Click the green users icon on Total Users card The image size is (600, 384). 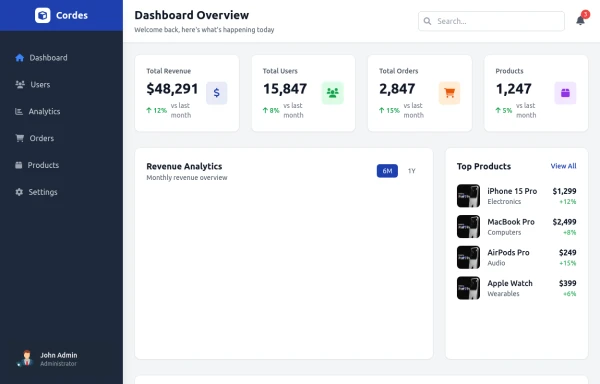[333, 93]
